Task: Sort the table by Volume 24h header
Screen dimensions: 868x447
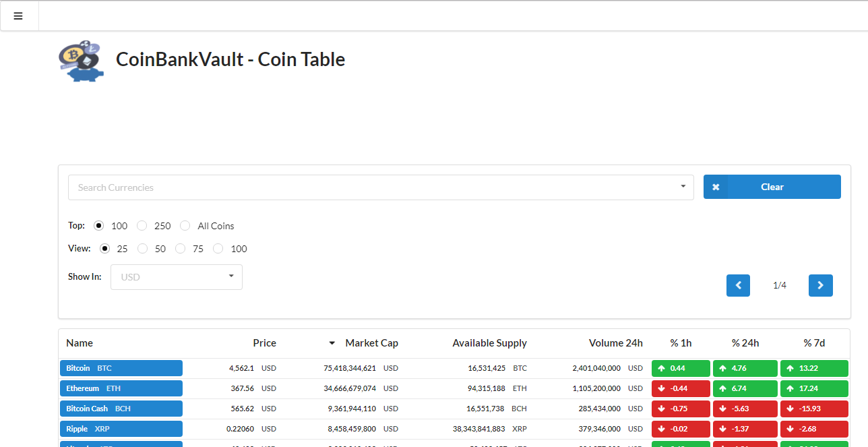Action: pos(615,343)
